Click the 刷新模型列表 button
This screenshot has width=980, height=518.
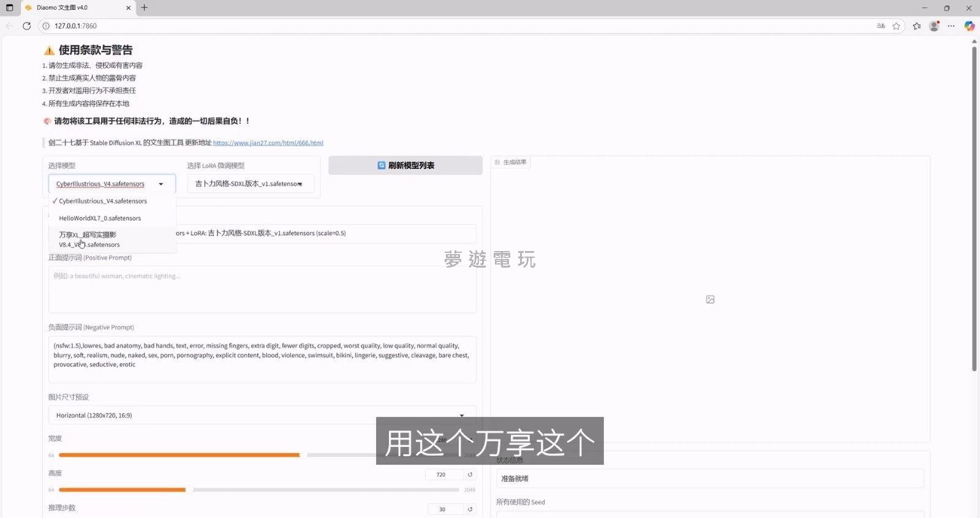point(405,165)
